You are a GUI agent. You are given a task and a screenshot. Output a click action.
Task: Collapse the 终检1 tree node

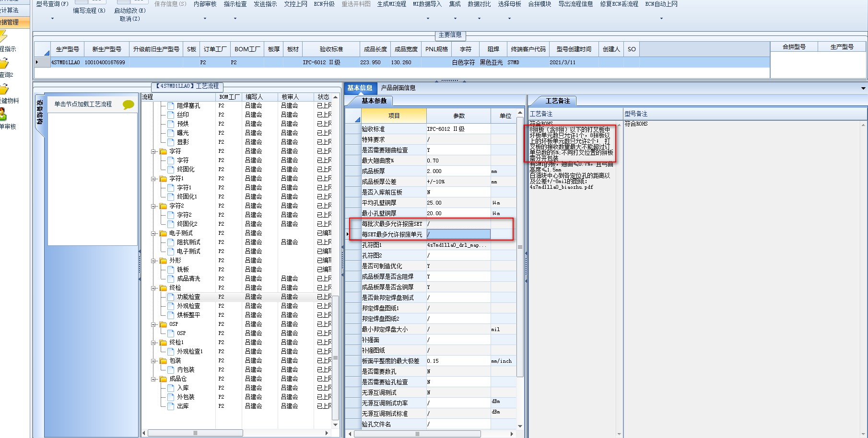(x=154, y=343)
